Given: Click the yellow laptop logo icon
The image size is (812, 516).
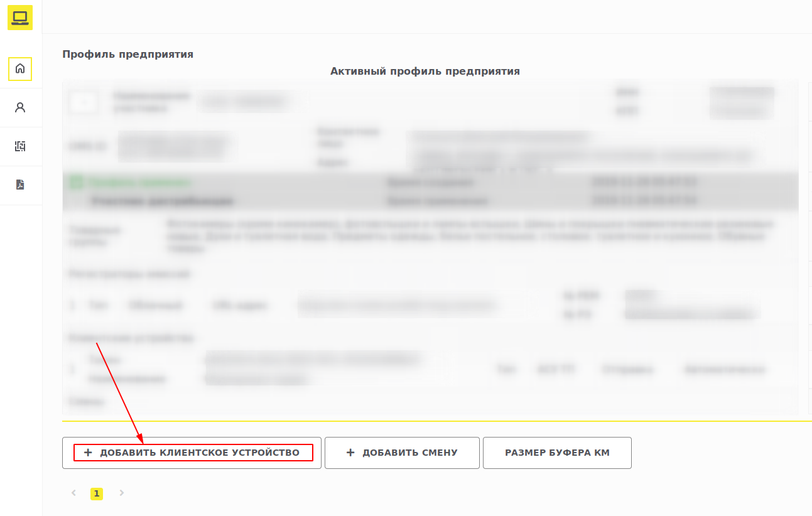Looking at the screenshot, I should (20, 18).
